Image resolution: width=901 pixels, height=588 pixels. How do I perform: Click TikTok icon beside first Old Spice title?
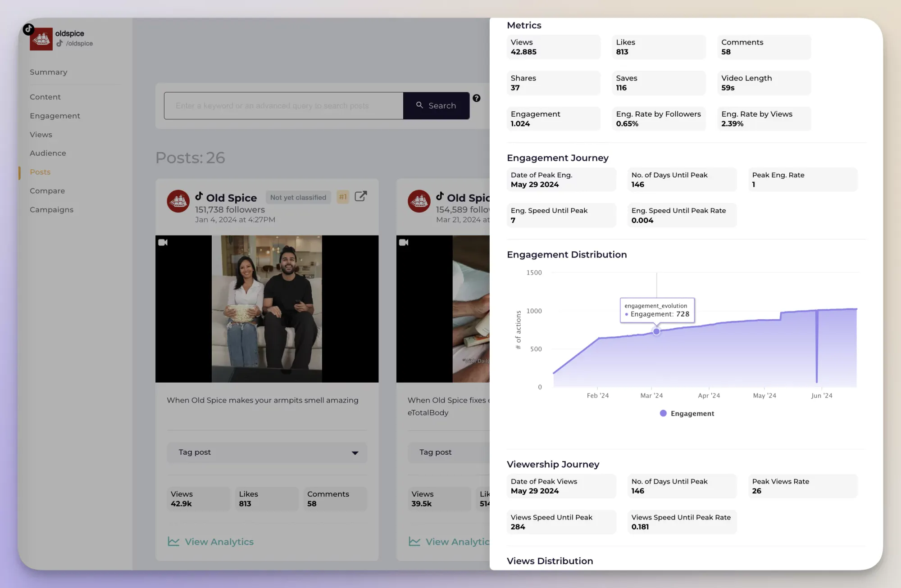coord(199,196)
